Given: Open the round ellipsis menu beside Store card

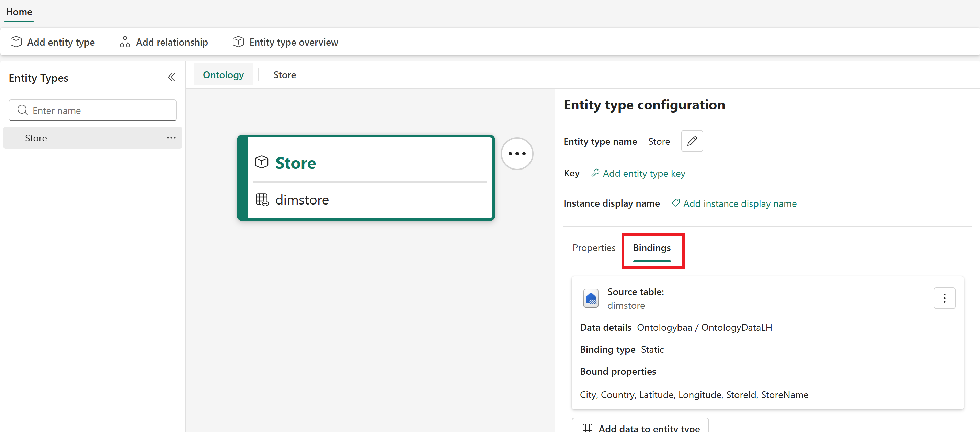Looking at the screenshot, I should point(517,154).
